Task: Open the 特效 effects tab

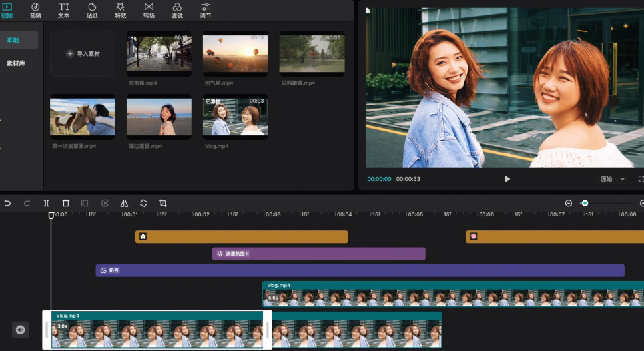Action: pyautogui.click(x=121, y=11)
